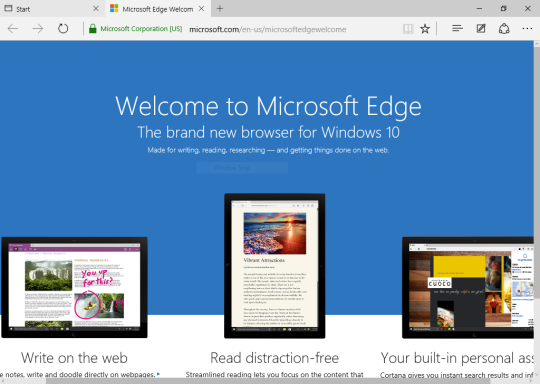
Task: Click the Welcome to Microsoft Edge headline
Action: coord(268,106)
